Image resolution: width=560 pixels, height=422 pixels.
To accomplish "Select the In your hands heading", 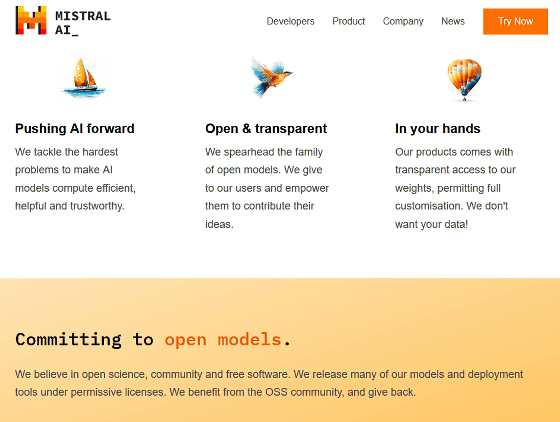I will coord(438,129).
